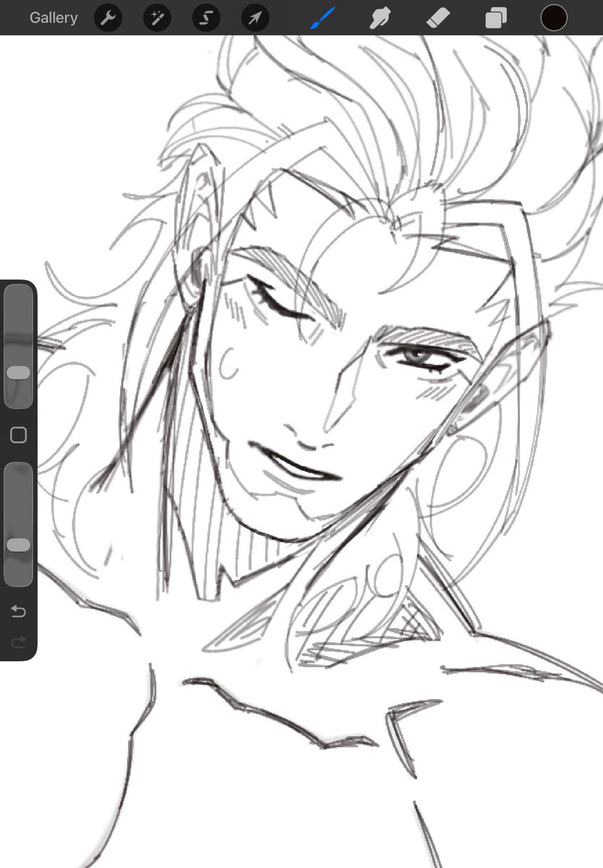Tap the square Modify button on sidebar
Viewport: 603px width, 868px height.
pos(18,435)
